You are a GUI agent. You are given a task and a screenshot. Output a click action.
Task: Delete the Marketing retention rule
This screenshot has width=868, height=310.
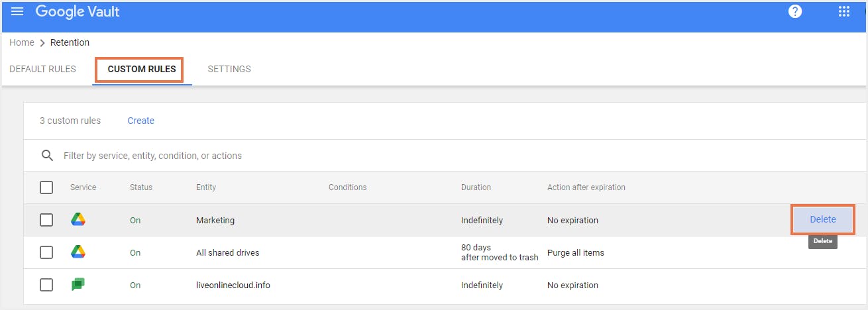(x=823, y=219)
